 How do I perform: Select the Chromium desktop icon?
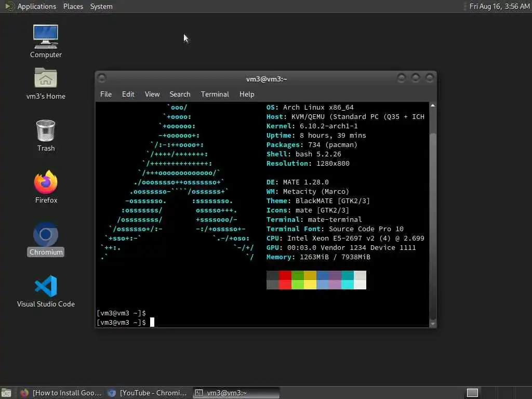click(x=46, y=239)
